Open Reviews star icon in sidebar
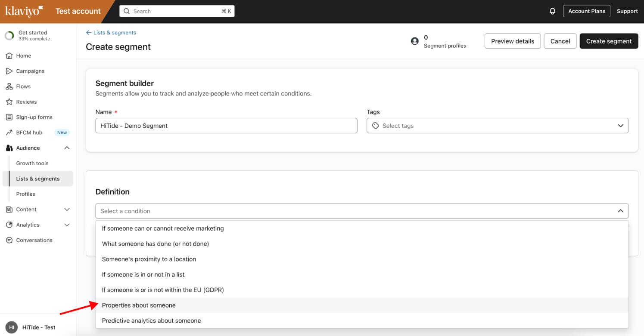Viewport: 644px width, 336px height. tap(9, 102)
